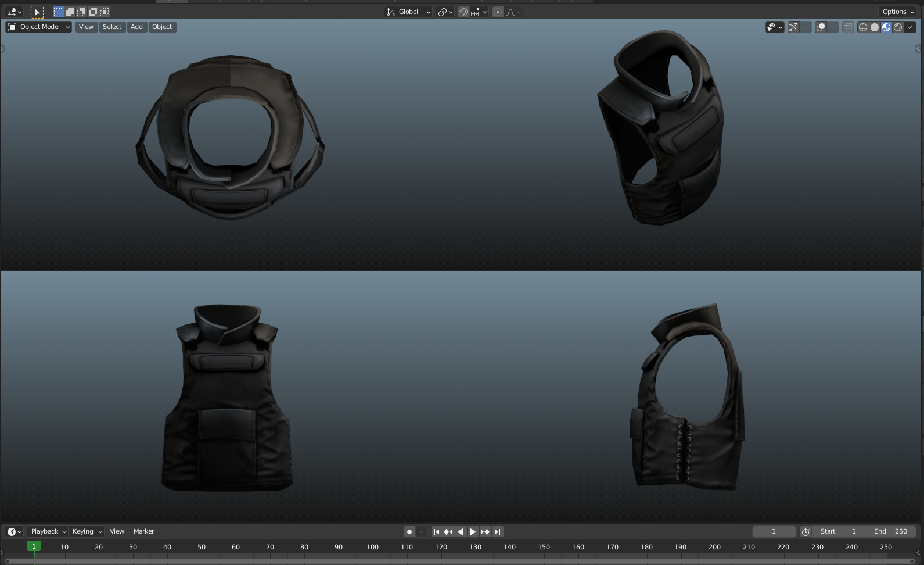Open the Add menu
This screenshot has width=924, height=565.
click(136, 27)
